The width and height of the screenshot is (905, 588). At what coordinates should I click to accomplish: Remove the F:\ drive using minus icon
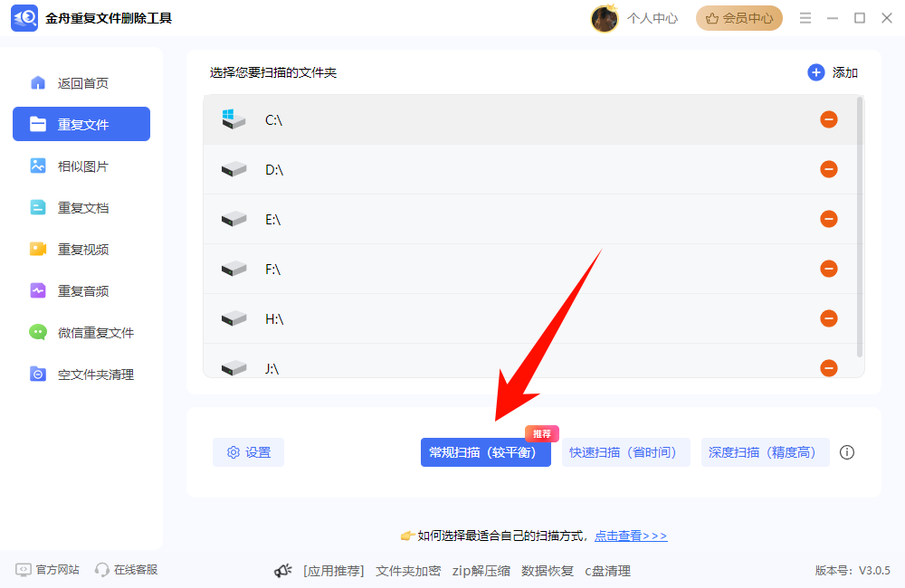[x=828, y=269]
